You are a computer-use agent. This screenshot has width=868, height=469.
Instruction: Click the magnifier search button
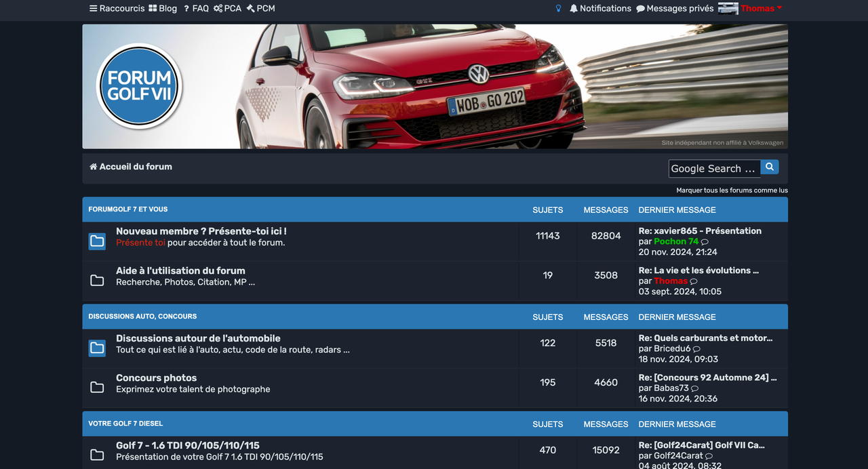(770, 167)
